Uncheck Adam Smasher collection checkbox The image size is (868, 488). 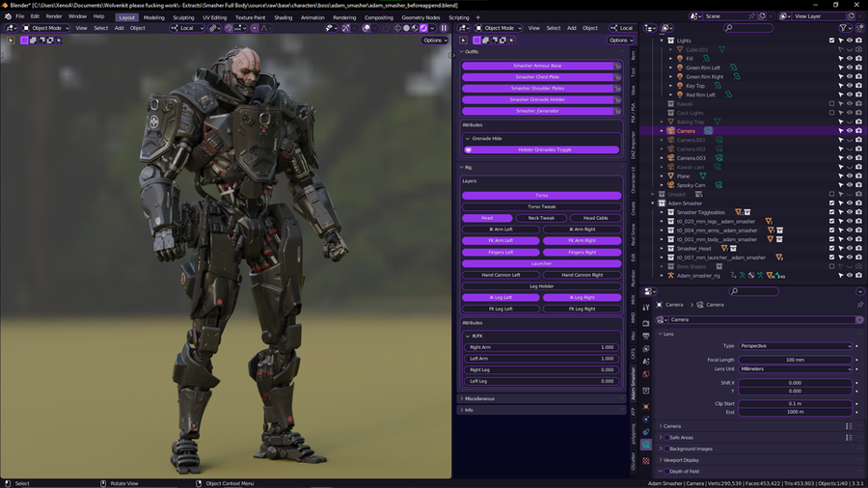click(831, 203)
